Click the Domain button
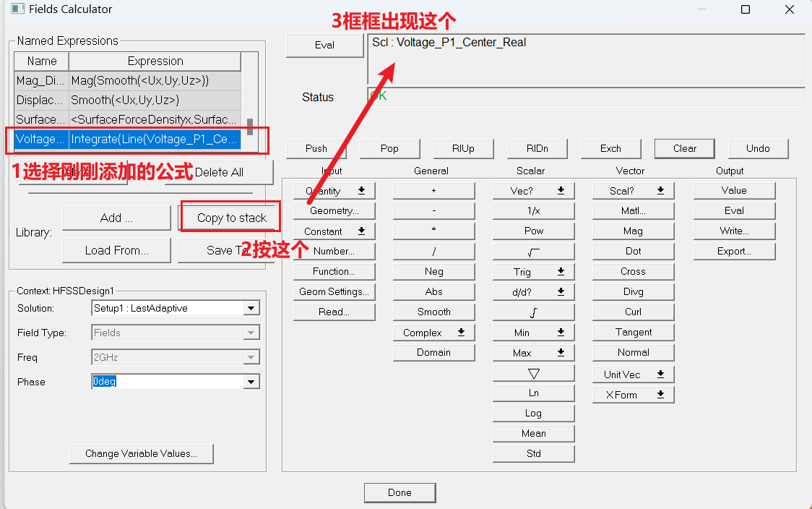The image size is (812, 509). point(434,352)
